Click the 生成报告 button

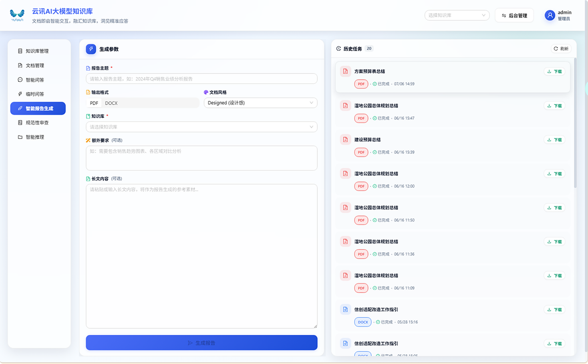point(201,343)
